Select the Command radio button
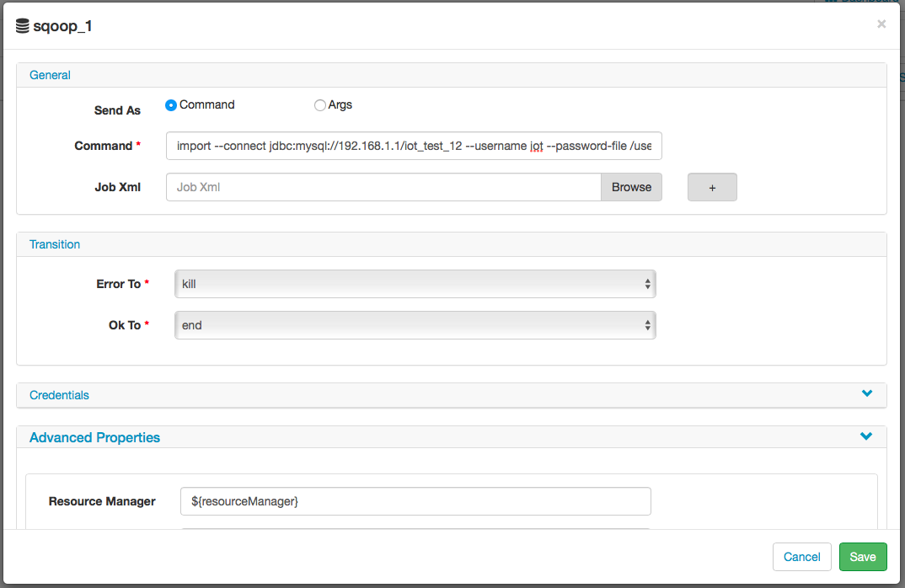This screenshot has height=588, width=905. pyautogui.click(x=171, y=105)
